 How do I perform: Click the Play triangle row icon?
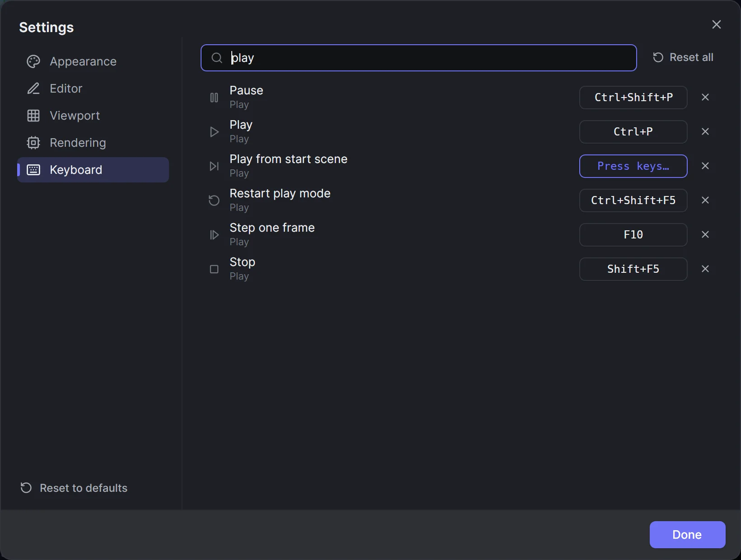click(214, 132)
